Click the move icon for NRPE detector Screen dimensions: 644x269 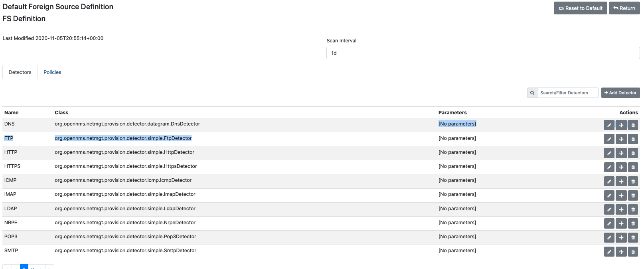click(621, 223)
